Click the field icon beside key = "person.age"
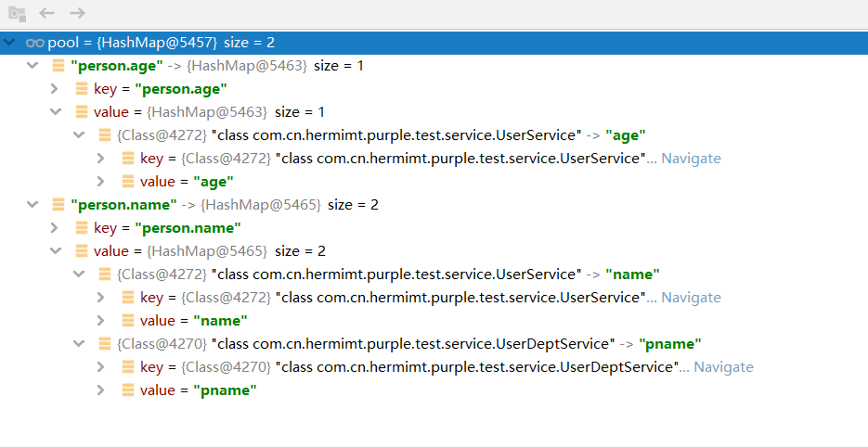 coord(82,89)
